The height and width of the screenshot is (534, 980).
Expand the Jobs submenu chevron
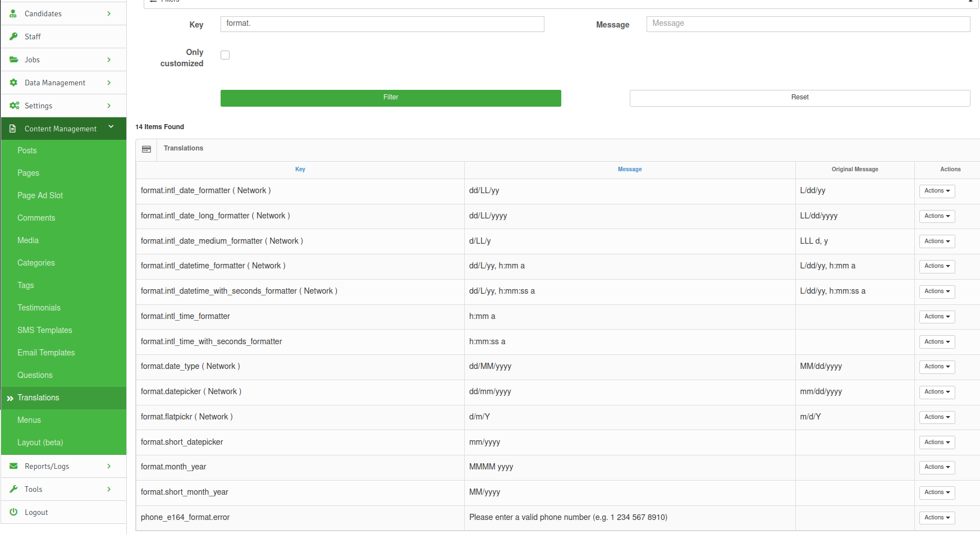pyautogui.click(x=109, y=60)
